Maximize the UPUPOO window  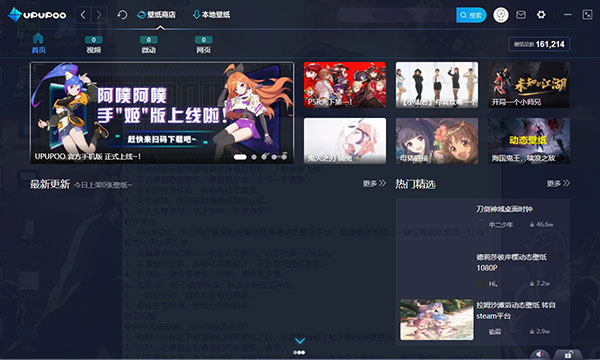click(x=587, y=15)
